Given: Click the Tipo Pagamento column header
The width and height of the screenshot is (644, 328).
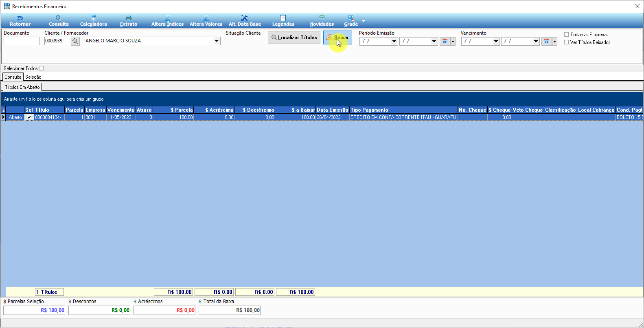Looking at the screenshot, I should coord(403,110).
